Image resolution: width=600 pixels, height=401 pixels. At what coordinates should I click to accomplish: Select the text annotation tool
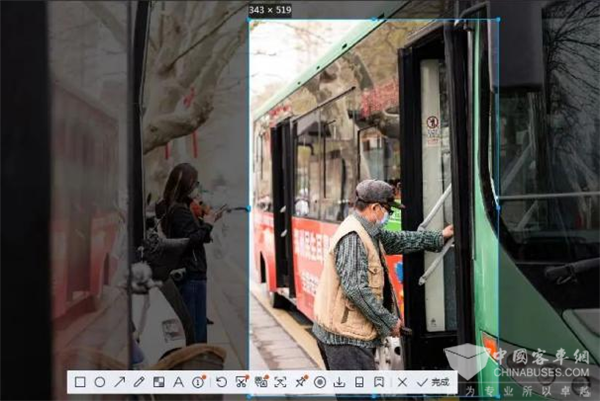[x=179, y=382]
